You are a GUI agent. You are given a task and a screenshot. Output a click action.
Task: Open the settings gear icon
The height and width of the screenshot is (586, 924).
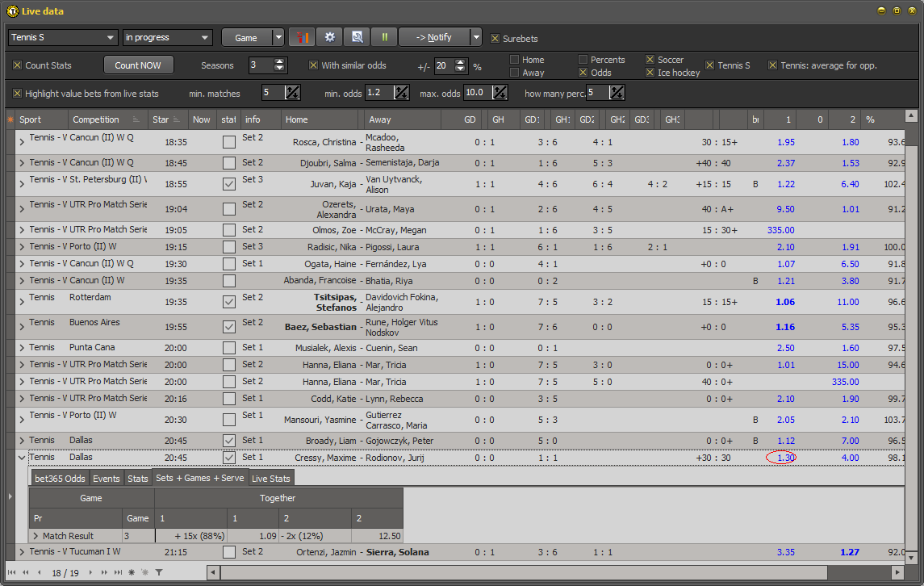[329, 36]
